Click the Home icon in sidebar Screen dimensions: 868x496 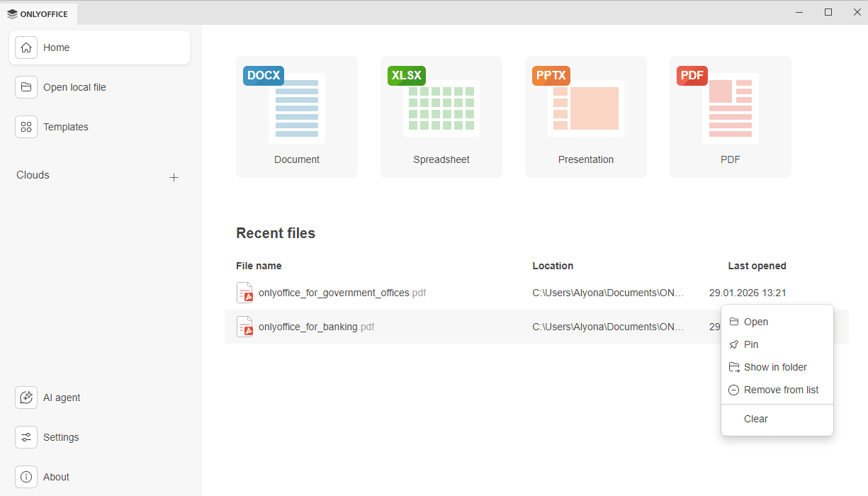26,47
